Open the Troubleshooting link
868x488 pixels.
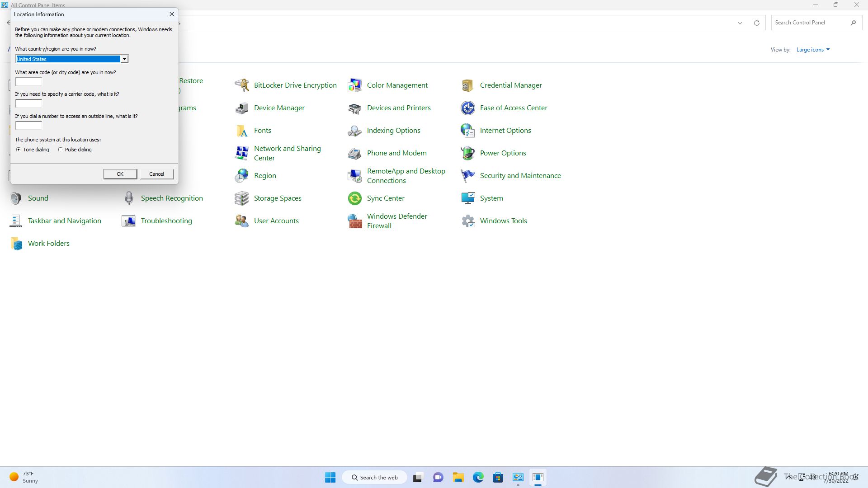pos(166,221)
